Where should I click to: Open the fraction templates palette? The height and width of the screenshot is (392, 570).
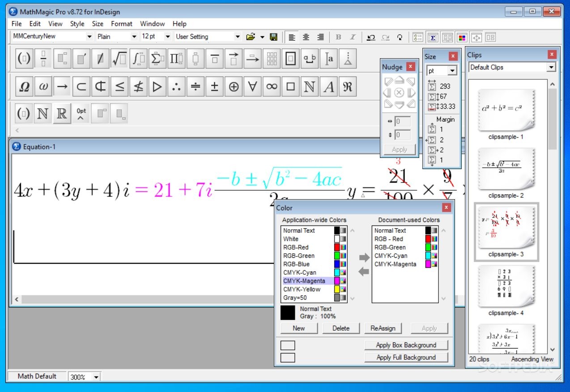(43, 59)
